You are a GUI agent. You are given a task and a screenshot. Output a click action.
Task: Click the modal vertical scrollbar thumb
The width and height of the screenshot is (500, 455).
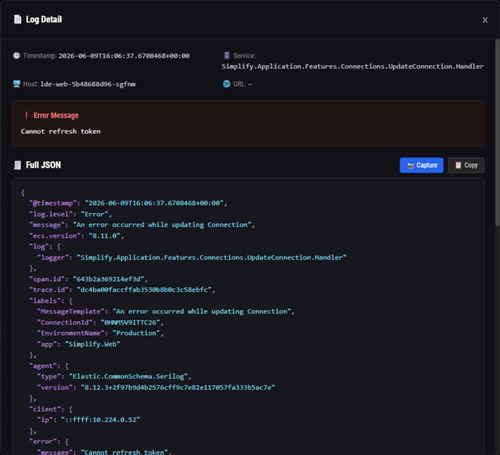pyautogui.click(x=497, y=133)
